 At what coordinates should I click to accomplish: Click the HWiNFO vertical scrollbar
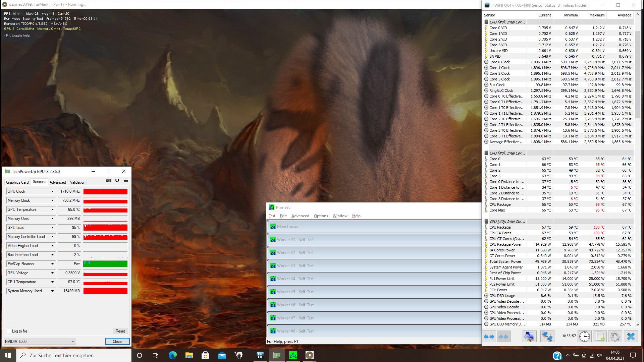pos(638,74)
